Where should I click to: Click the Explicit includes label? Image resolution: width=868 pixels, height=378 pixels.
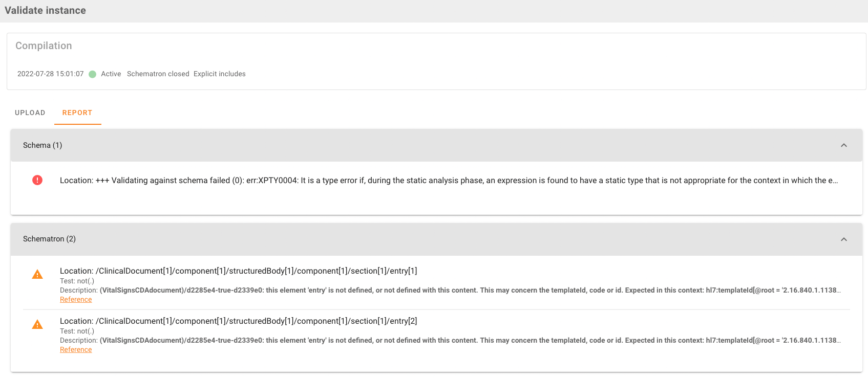[220, 74]
